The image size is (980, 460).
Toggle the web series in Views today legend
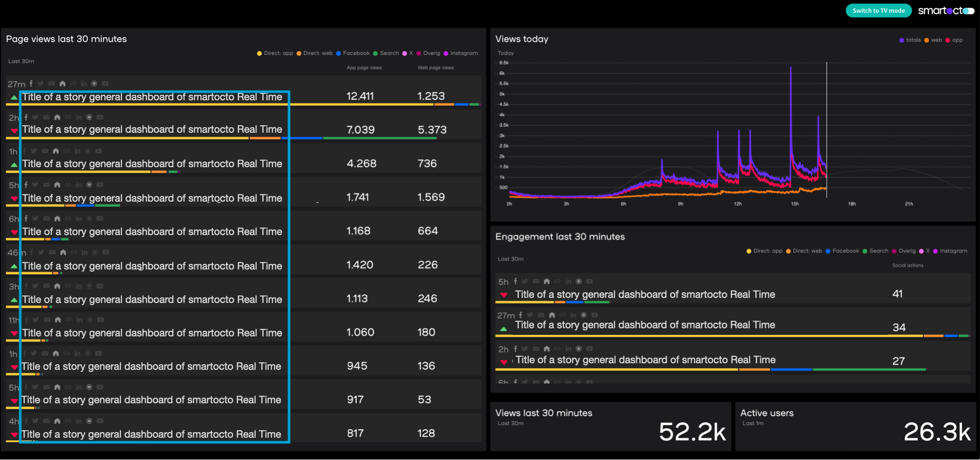936,40
